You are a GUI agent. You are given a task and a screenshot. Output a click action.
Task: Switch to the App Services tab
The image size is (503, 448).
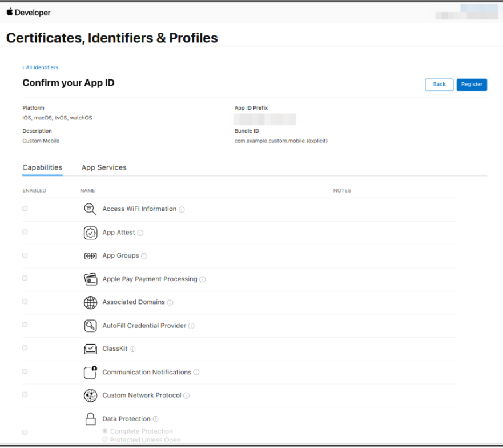tap(104, 167)
